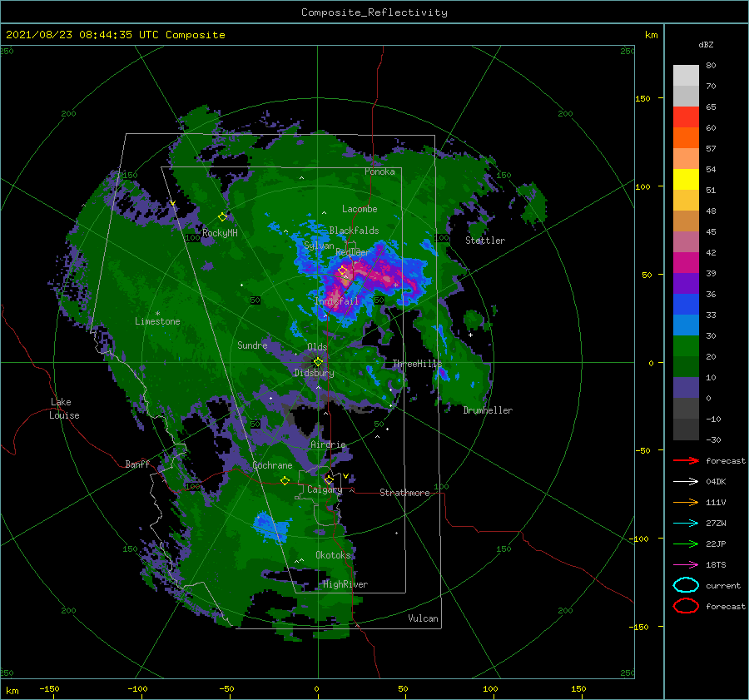Click yellow v marker northwest of RockyMH
Image resolution: width=749 pixels, height=700 pixels.
pos(172,204)
